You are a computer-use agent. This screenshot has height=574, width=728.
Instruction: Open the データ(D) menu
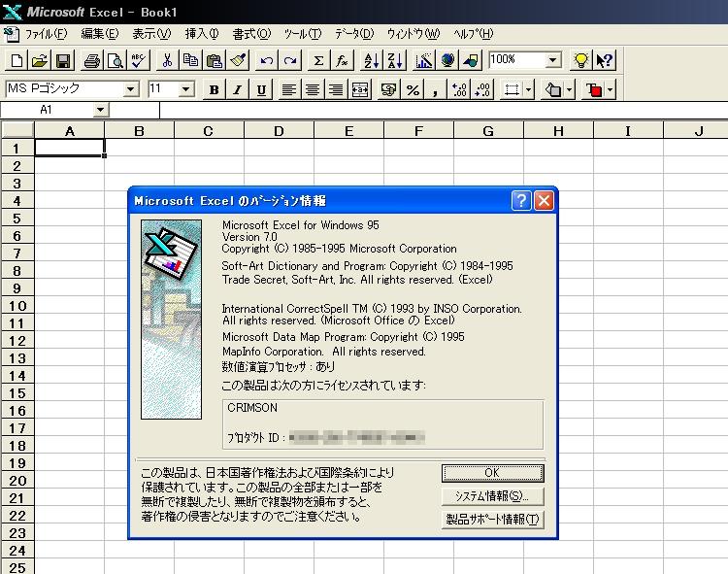354,34
